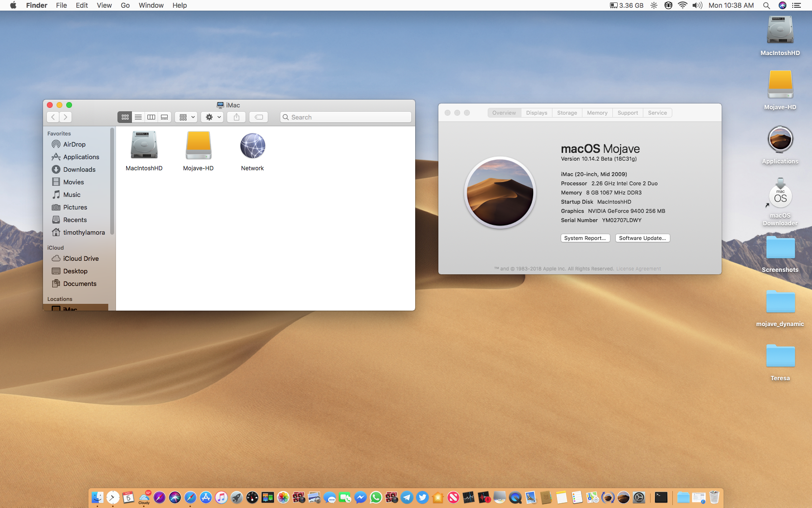Open the macOS Downloader desktop icon
The height and width of the screenshot is (508, 812).
(x=780, y=197)
